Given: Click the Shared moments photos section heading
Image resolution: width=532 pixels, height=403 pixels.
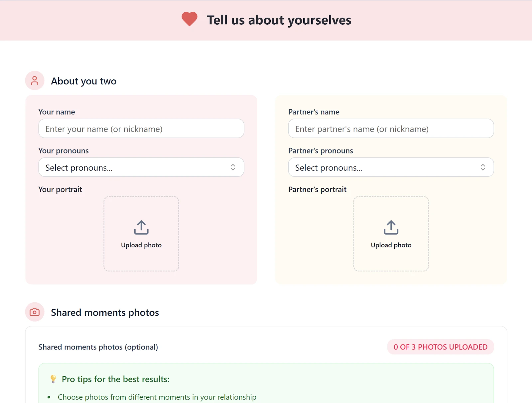Looking at the screenshot, I should [105, 313].
